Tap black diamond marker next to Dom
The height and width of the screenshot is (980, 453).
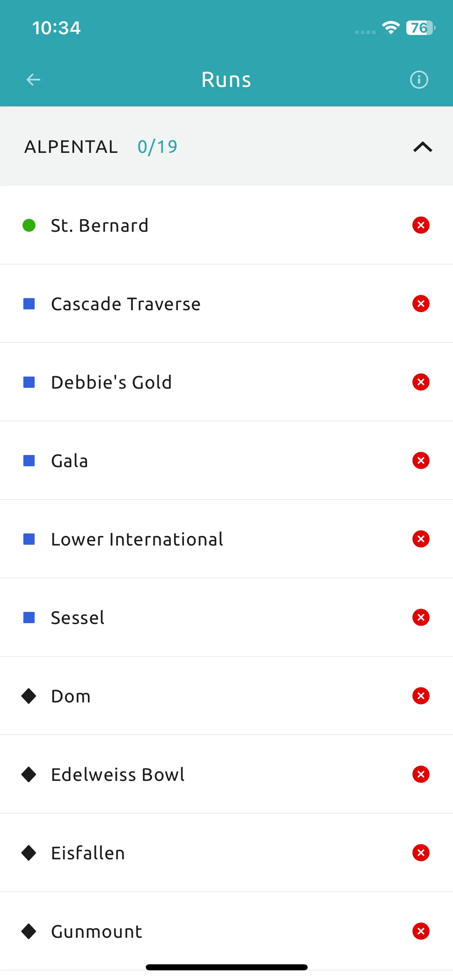pos(29,696)
